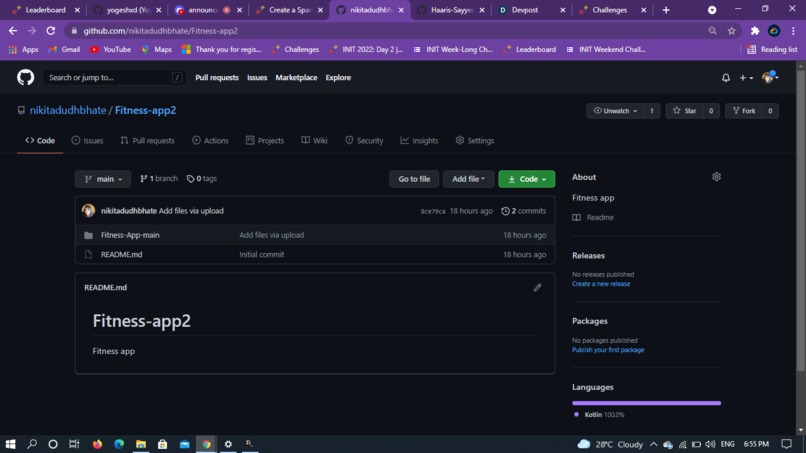Open Windows Start menu
Screen dimensions: 806x453
click(x=10, y=444)
